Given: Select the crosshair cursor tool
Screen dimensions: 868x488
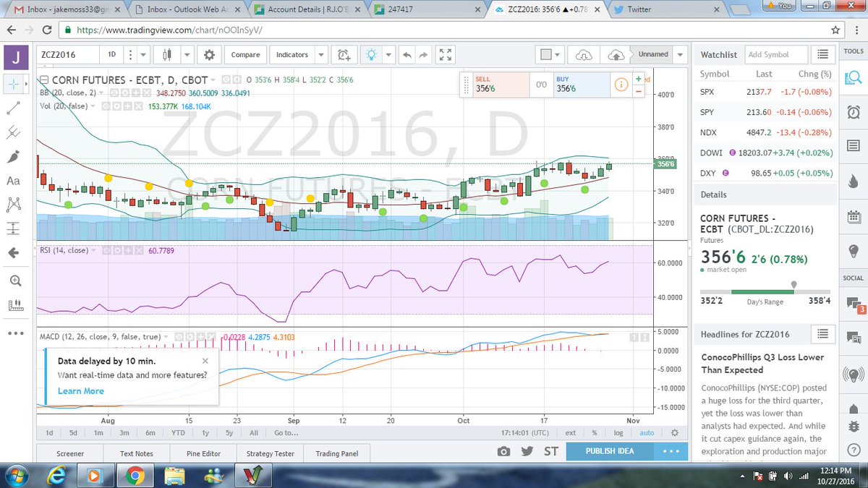Looking at the screenshot, I should [x=13, y=84].
